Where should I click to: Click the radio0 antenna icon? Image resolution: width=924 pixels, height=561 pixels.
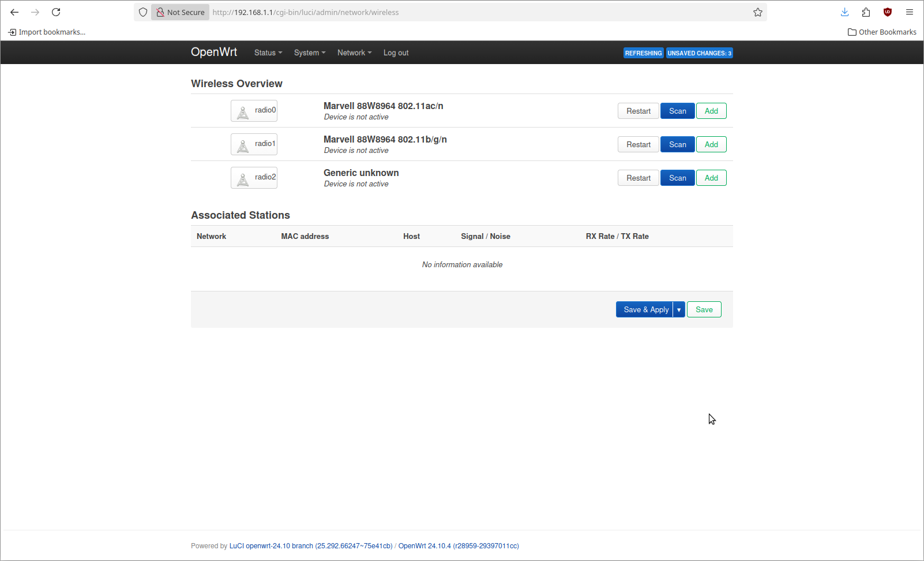(243, 112)
